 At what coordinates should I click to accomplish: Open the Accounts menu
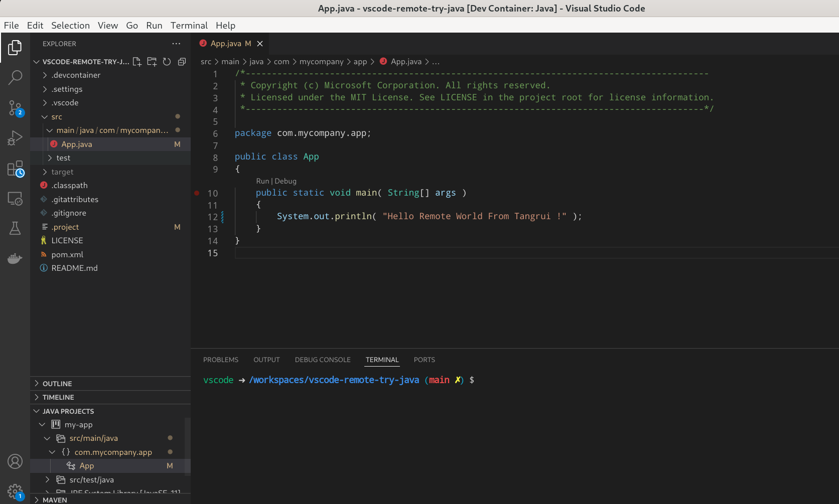pyautogui.click(x=15, y=461)
